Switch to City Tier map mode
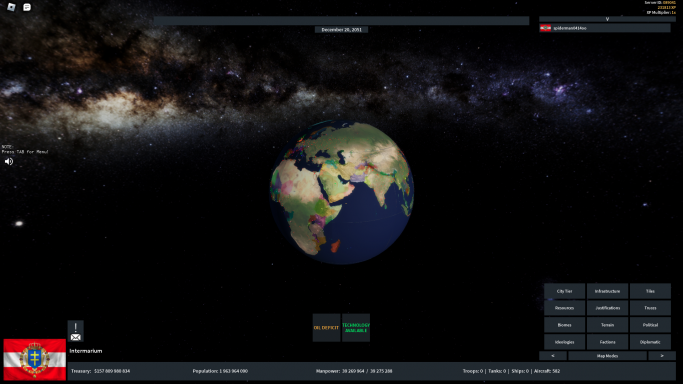This screenshot has height=384, width=683. coord(565,291)
